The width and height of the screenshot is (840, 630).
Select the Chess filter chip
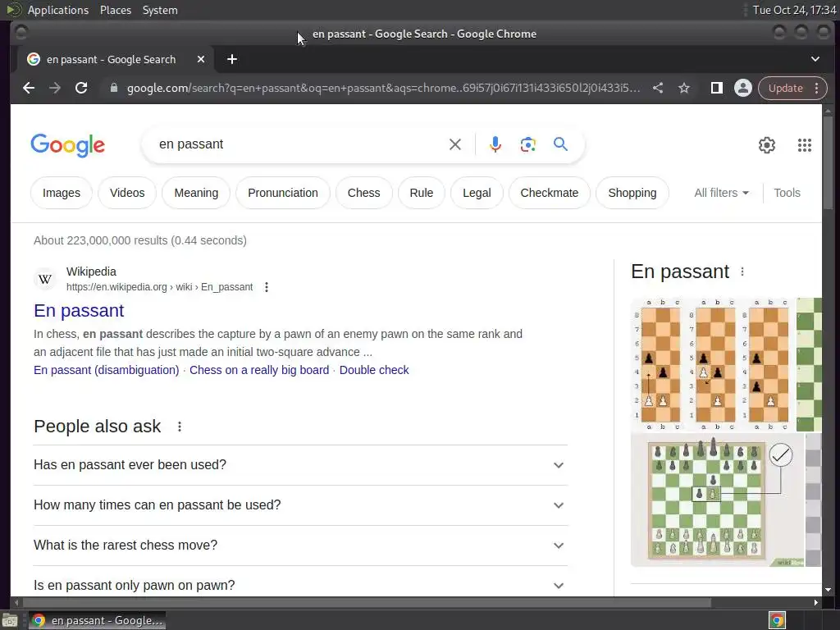click(363, 193)
